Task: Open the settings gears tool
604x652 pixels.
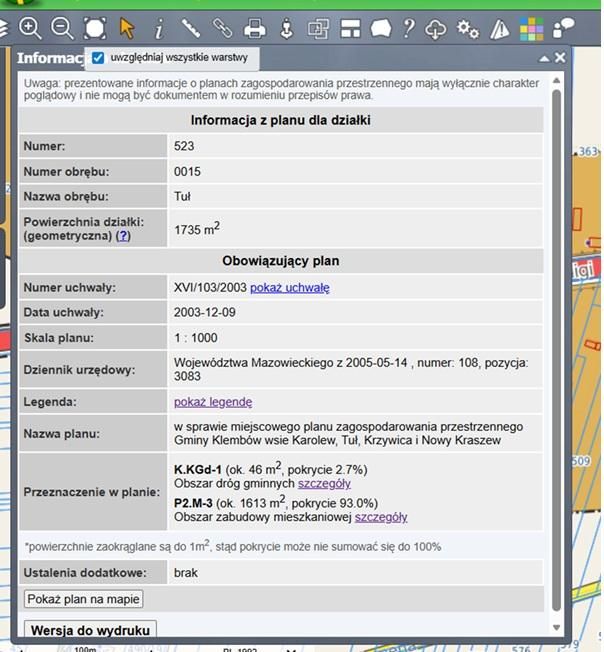Action: [x=467, y=28]
